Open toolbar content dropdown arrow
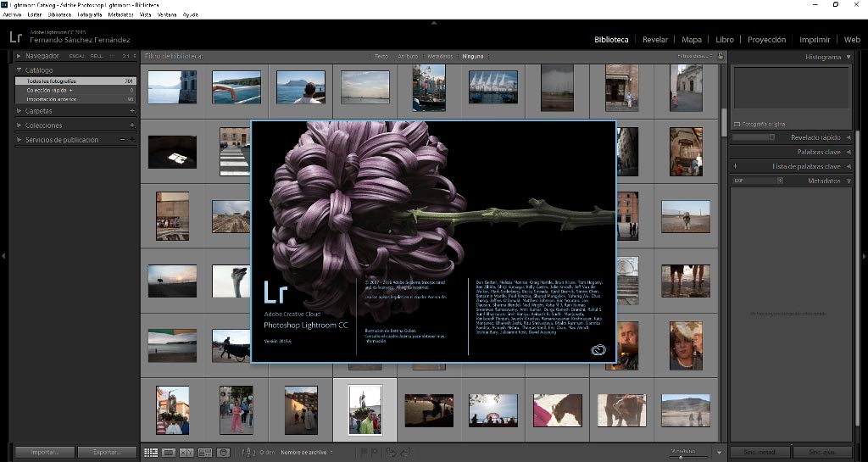The height and width of the screenshot is (462, 868). click(x=720, y=453)
